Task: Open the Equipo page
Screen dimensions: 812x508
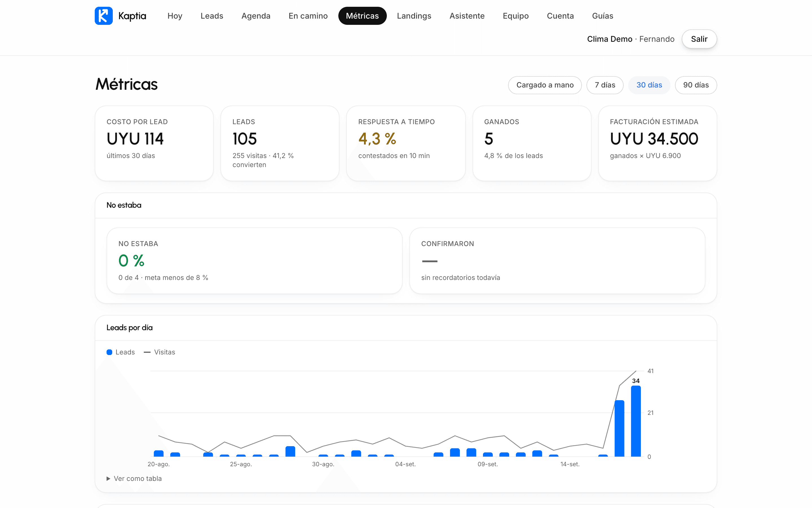Action: (516, 16)
